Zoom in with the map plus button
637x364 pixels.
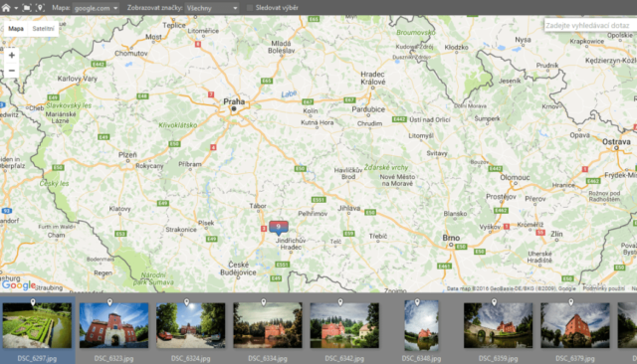coord(12,55)
